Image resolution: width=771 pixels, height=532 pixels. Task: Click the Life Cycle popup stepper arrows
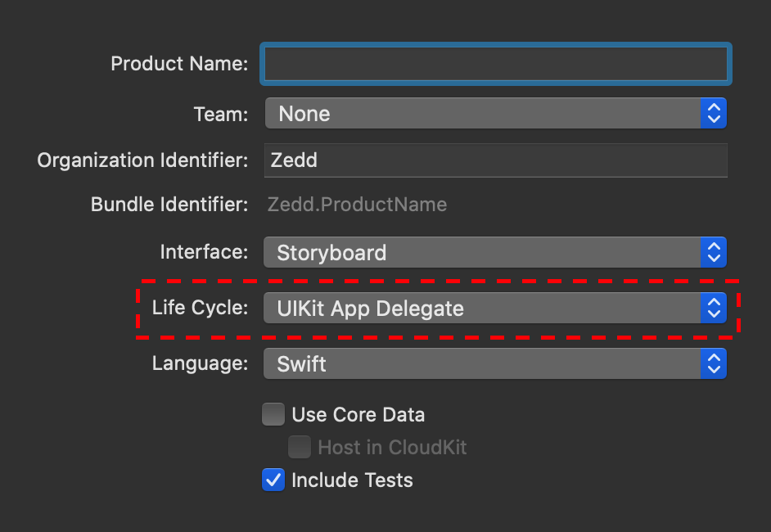(714, 309)
